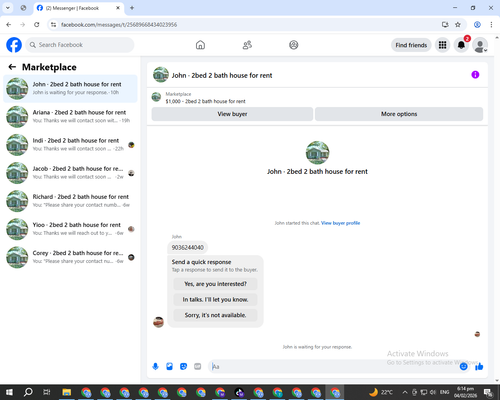The height and width of the screenshot is (400, 500).
Task: Click the large listing avatar in the chat
Action: pos(317,153)
